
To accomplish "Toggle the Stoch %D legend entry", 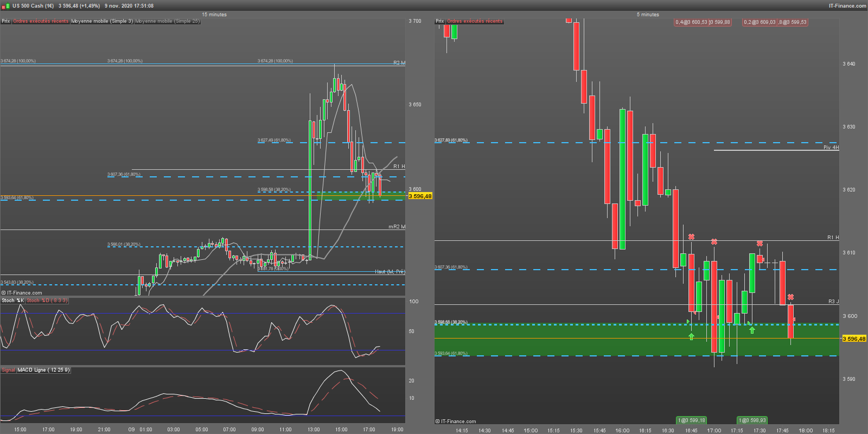I will pos(47,301).
